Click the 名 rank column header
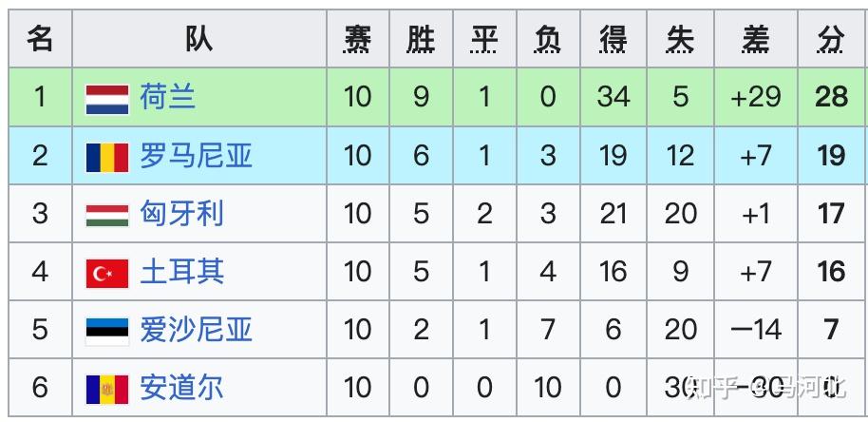The image size is (868, 422). coord(40,39)
